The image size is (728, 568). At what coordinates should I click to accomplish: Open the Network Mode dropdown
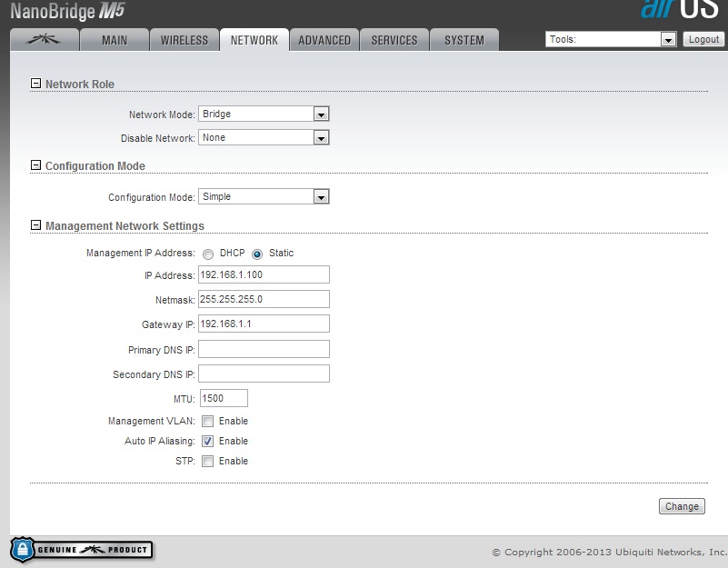point(264,114)
